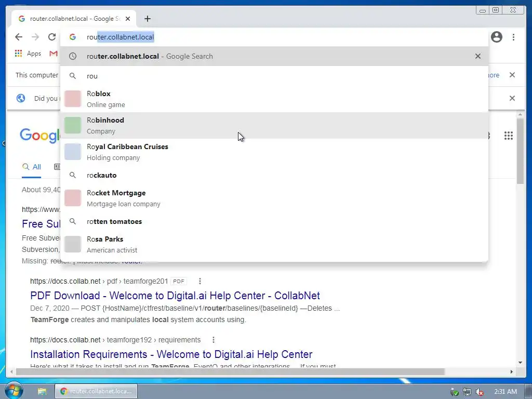
Task: Open the Apps bookmarks shortcut
Action: (28, 54)
